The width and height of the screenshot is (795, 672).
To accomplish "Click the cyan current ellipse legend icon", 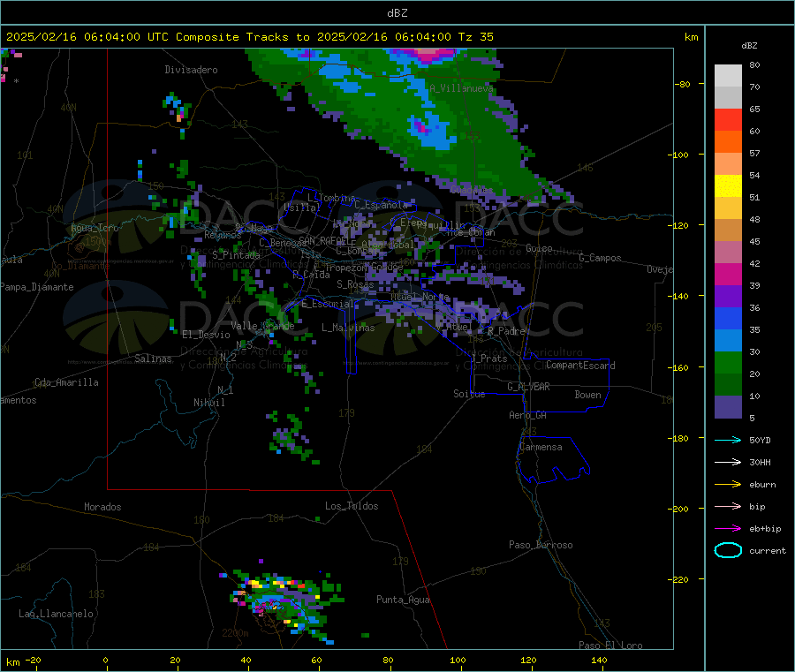I will 728,550.
